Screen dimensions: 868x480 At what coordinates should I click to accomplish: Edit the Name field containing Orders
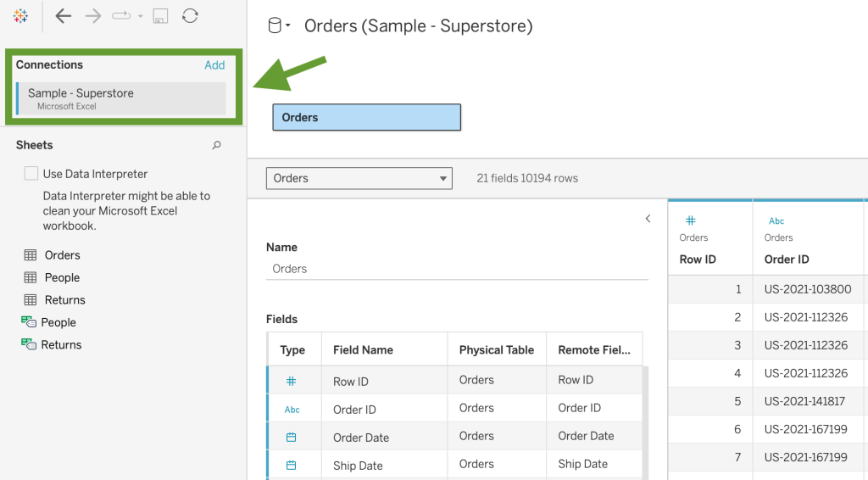click(457, 269)
